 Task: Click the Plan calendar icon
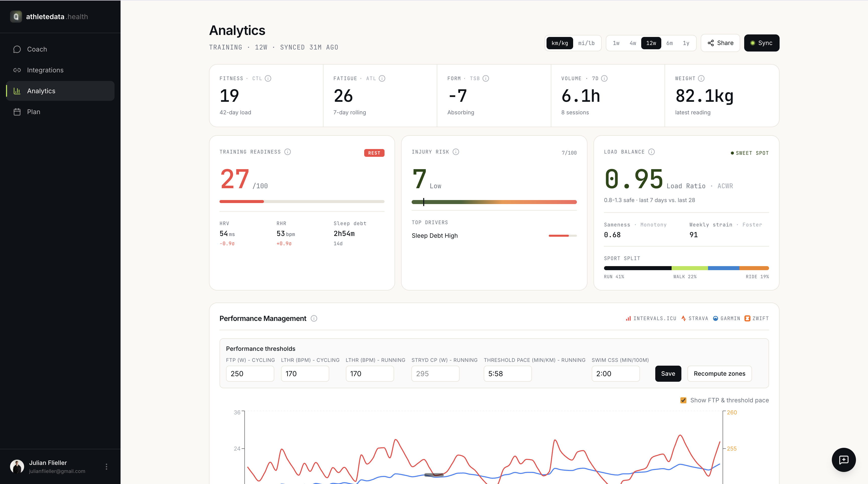pyautogui.click(x=17, y=112)
